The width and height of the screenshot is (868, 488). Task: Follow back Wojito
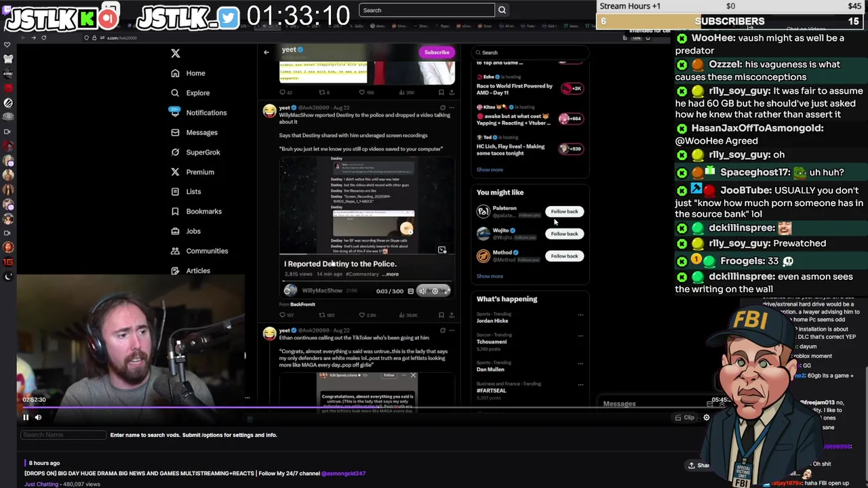click(564, 234)
